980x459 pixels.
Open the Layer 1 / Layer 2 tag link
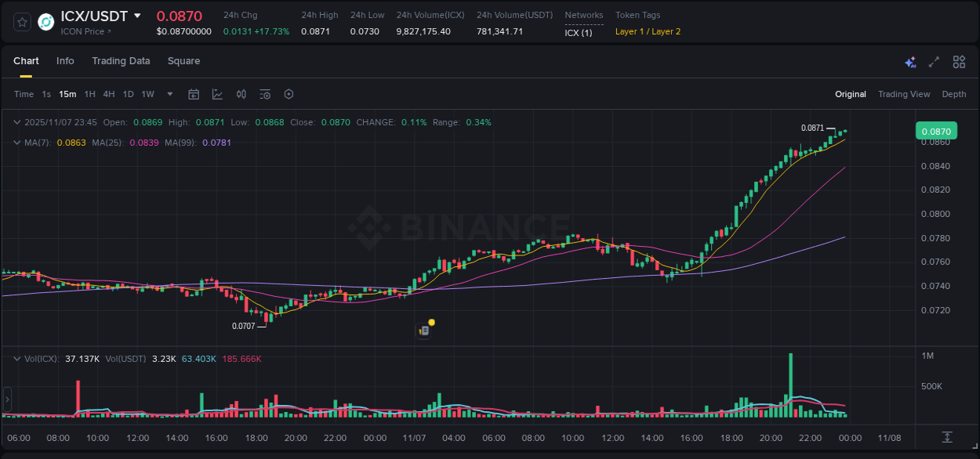648,31
